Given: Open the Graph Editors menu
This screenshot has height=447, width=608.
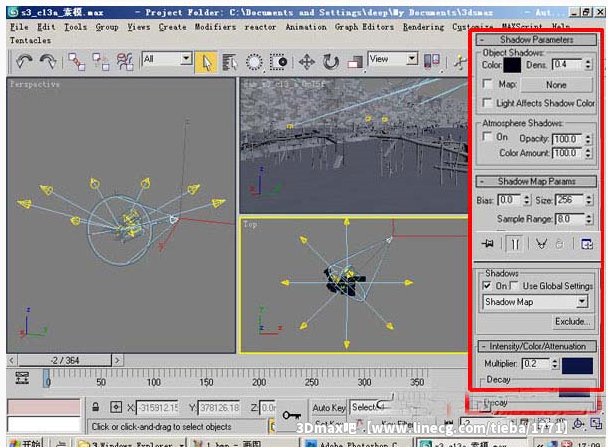Looking at the screenshot, I should coord(364,27).
